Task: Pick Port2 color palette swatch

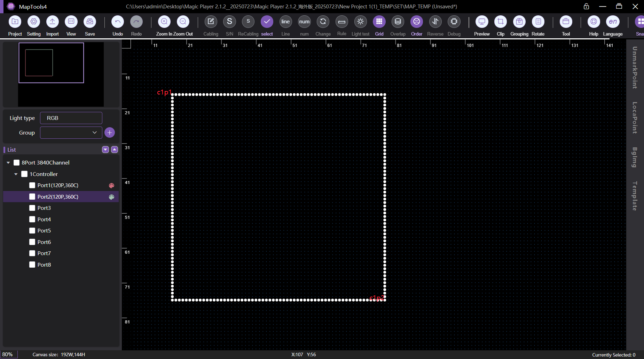Action: [x=111, y=197]
